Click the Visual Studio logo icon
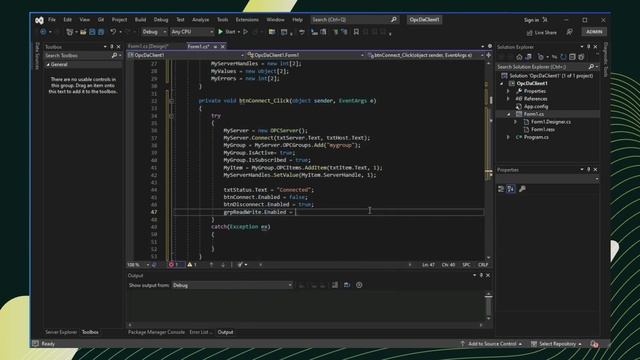 pyautogui.click(x=39, y=20)
